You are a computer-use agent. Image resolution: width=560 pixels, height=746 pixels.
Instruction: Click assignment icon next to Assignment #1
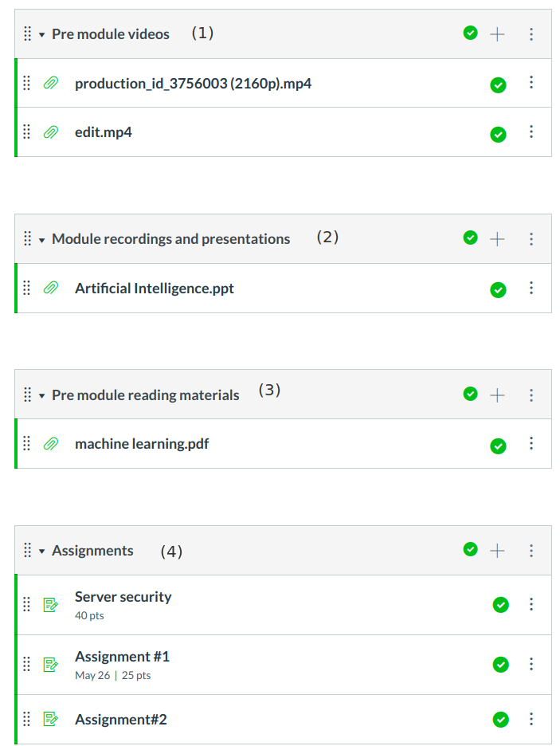pos(51,664)
